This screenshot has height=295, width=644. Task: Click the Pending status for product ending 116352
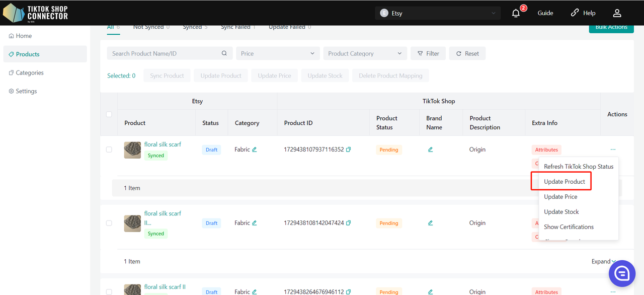tap(389, 150)
